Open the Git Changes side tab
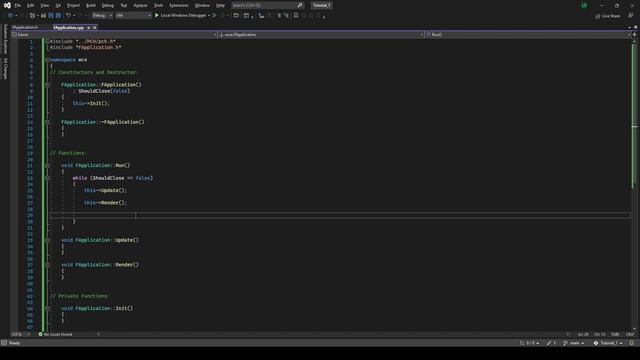 point(5,69)
